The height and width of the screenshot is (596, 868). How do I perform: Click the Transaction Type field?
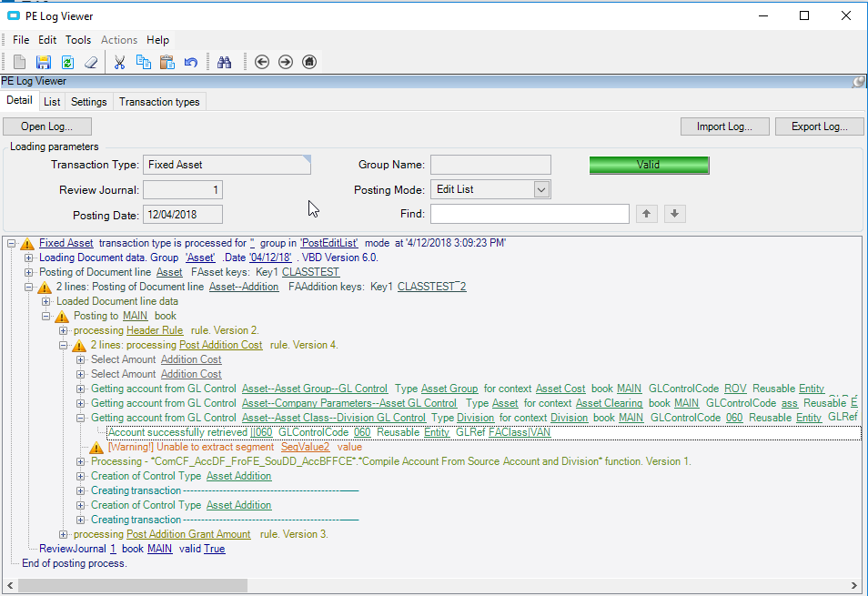227,165
